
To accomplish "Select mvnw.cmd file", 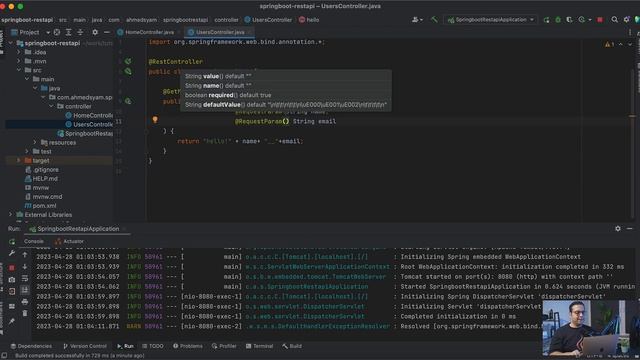I will point(43,197).
